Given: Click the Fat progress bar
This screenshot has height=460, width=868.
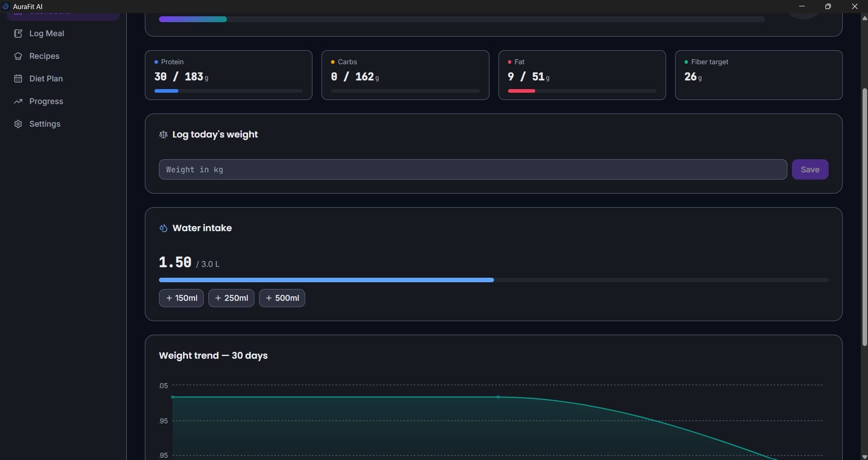Looking at the screenshot, I should tap(582, 91).
